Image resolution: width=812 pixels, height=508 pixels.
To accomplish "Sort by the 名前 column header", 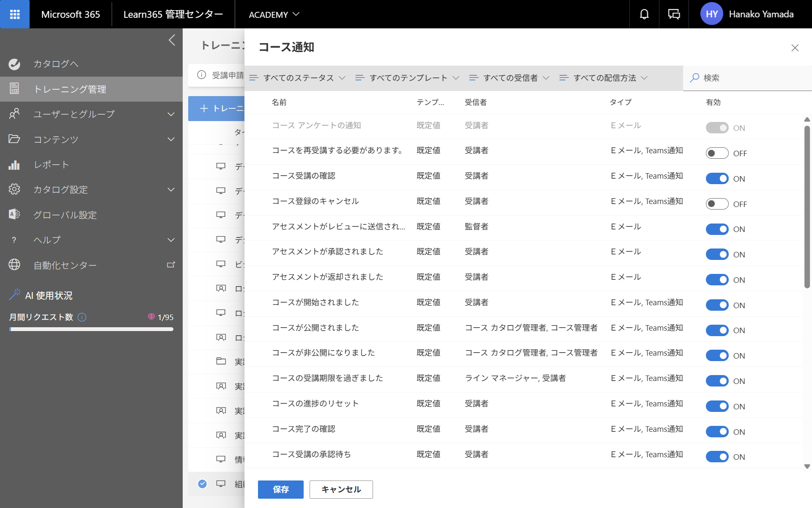I will [x=279, y=102].
